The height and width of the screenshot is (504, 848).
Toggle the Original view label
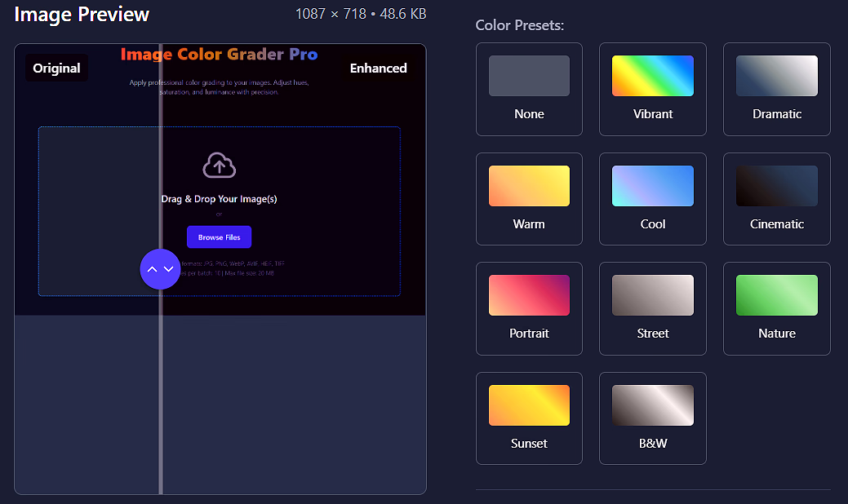coord(55,68)
